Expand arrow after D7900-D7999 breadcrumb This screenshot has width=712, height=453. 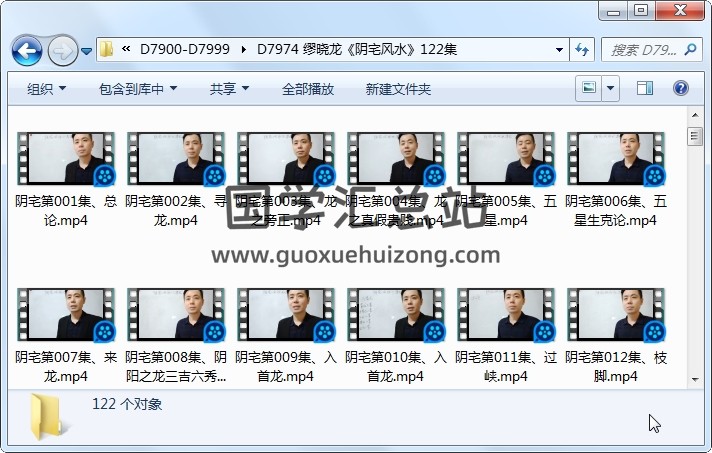pos(244,49)
